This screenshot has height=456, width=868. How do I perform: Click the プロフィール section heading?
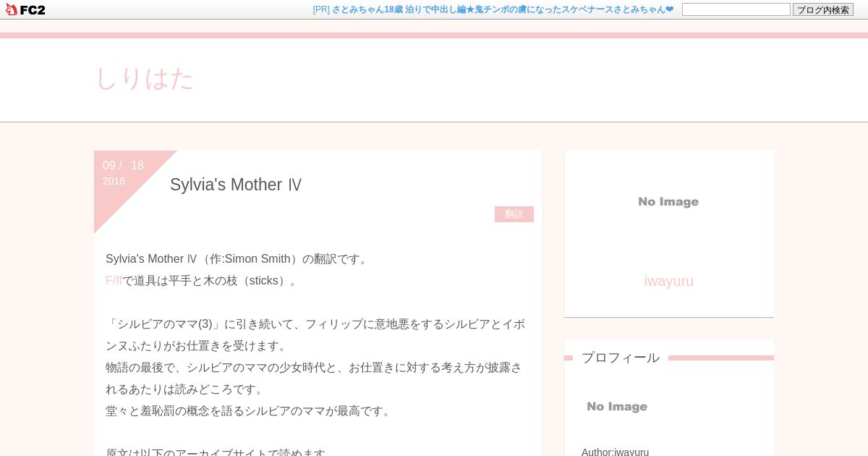621,358
